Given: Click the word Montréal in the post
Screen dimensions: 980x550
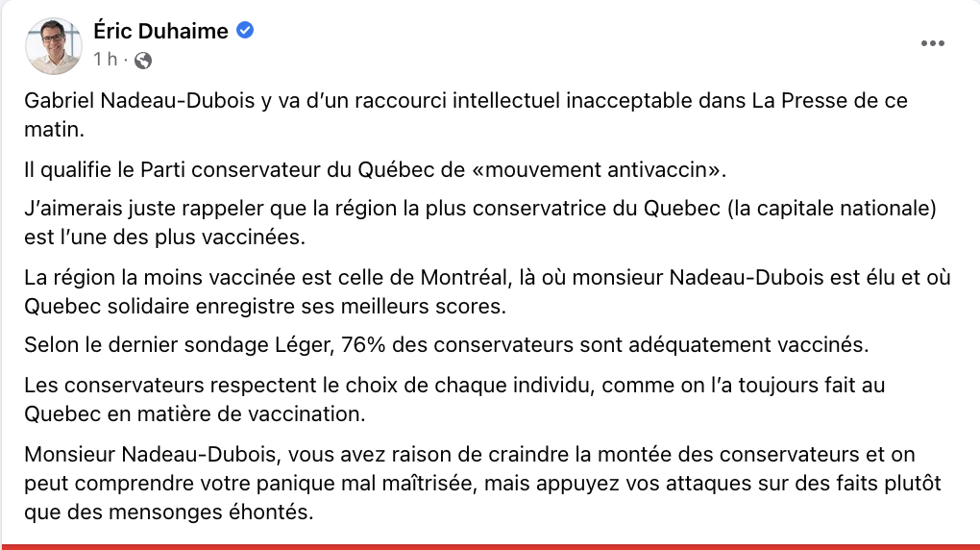Looking at the screenshot, I should 463,277.
